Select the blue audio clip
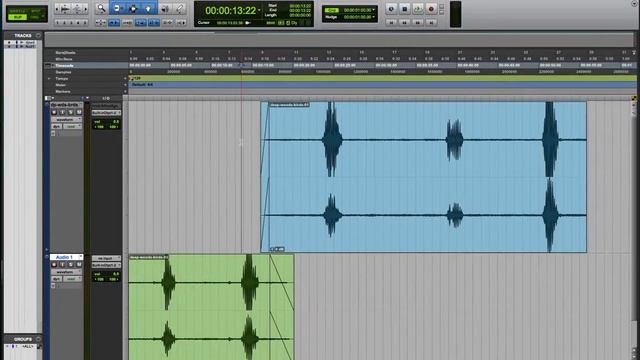Viewport: 640px width, 360px height. coord(424,177)
